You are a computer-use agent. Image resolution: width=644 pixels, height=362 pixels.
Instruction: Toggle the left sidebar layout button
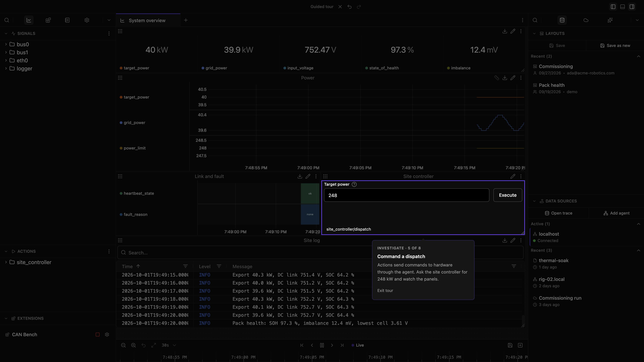(x=613, y=7)
